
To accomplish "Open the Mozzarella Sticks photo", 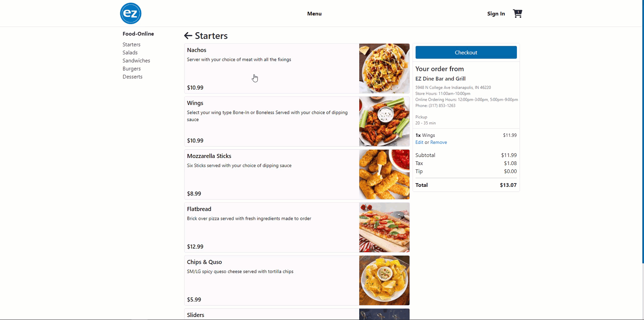I will [384, 174].
